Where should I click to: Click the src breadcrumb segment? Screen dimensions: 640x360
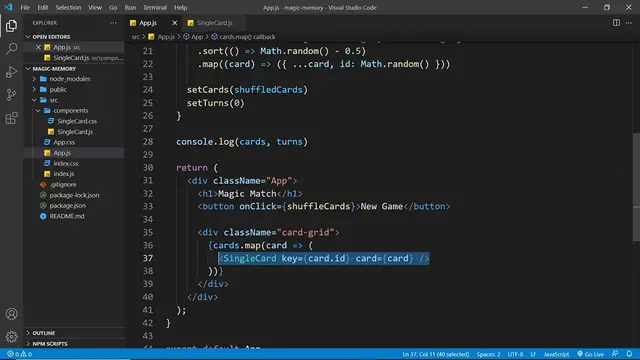pyautogui.click(x=136, y=37)
